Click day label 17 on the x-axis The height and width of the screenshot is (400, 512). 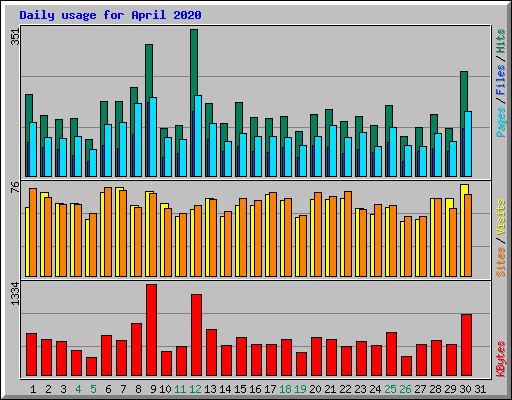[x=270, y=389]
